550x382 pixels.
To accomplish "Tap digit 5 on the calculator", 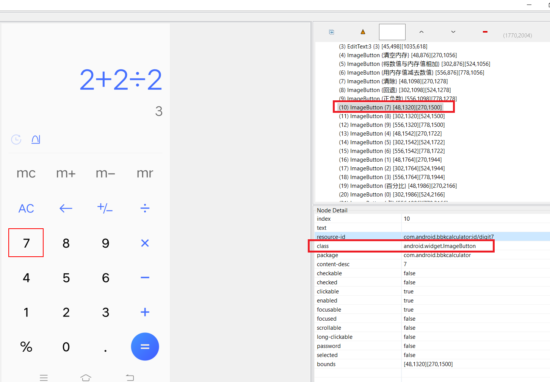I will click(66, 277).
